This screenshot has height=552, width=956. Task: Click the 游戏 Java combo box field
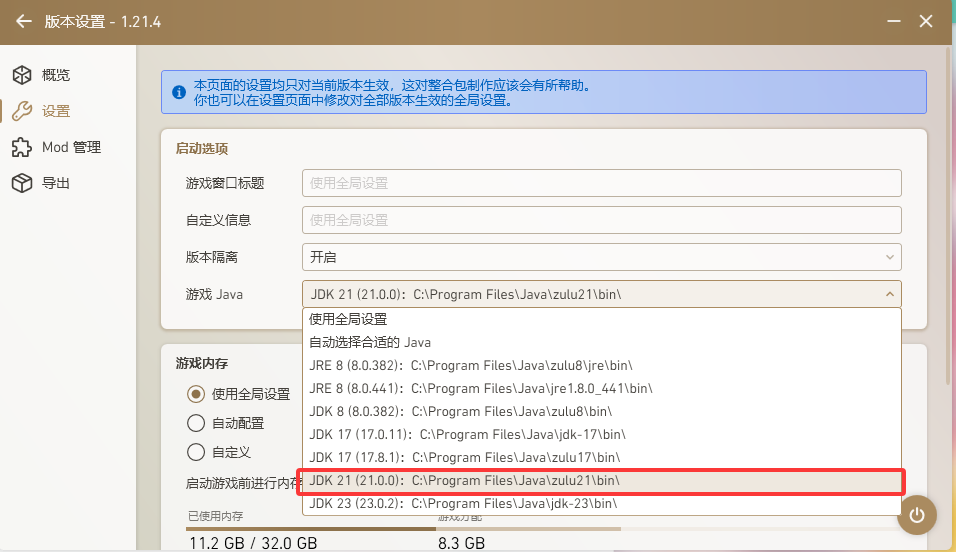point(602,295)
